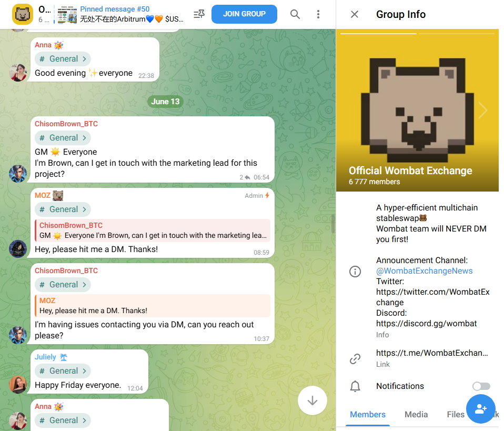
Task: Search messages with the magnifier icon
Action: 295,14
